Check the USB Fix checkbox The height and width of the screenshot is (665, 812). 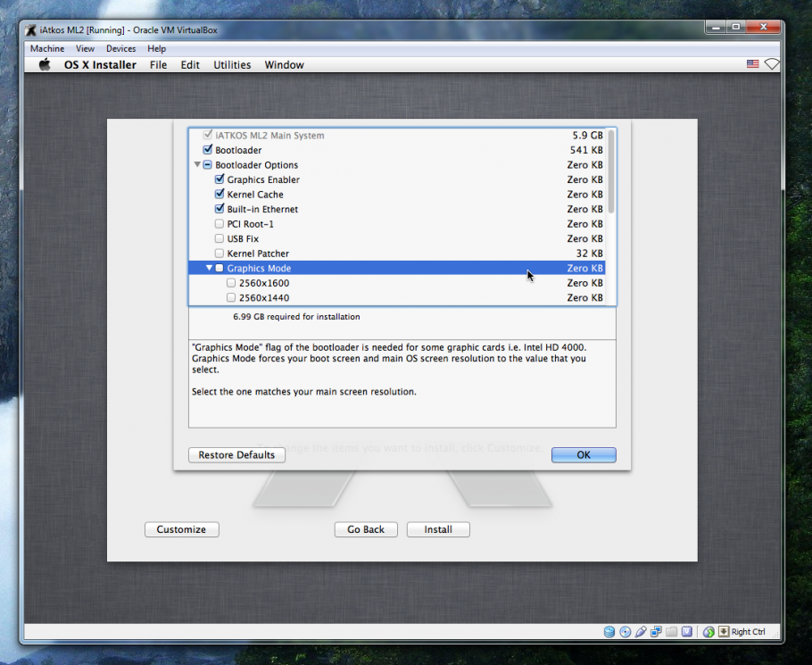click(220, 238)
